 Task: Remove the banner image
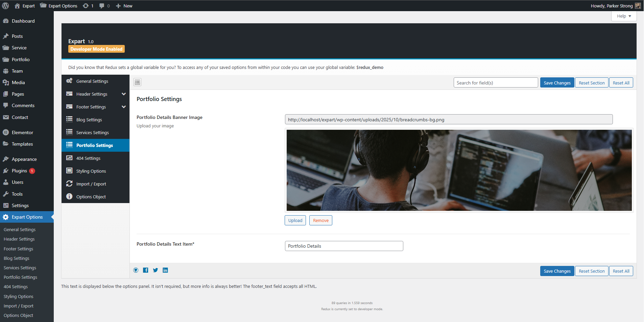[x=320, y=220]
